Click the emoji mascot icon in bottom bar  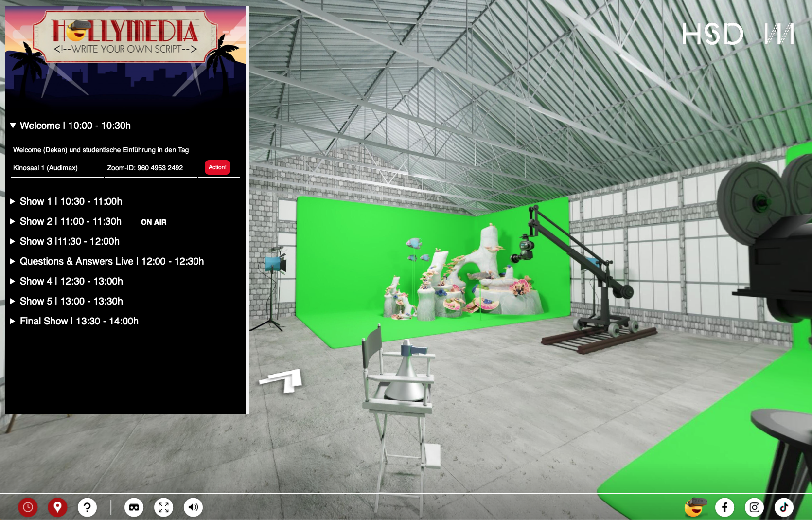pyautogui.click(x=695, y=507)
